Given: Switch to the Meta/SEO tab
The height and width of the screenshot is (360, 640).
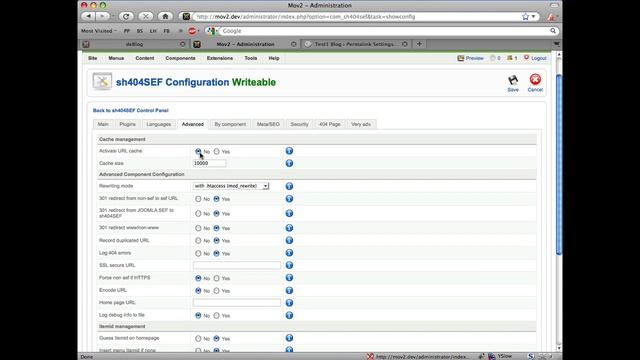Looking at the screenshot, I should point(268,124).
